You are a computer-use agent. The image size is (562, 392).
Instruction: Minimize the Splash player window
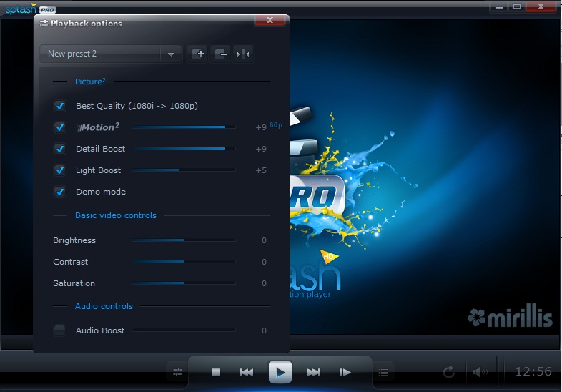499,6
